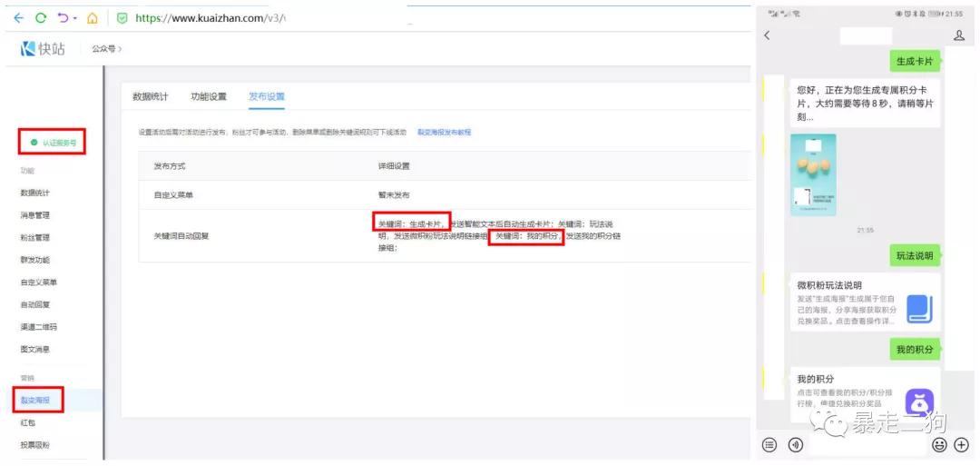This screenshot has width=980, height=466.
Task: Select 裂变海报 in the sidebar
Action: pos(35,400)
